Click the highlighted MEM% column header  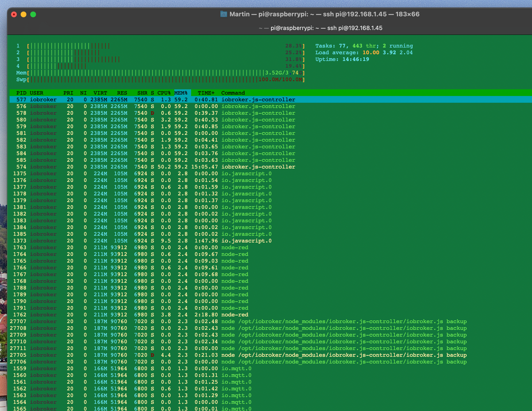(x=181, y=93)
